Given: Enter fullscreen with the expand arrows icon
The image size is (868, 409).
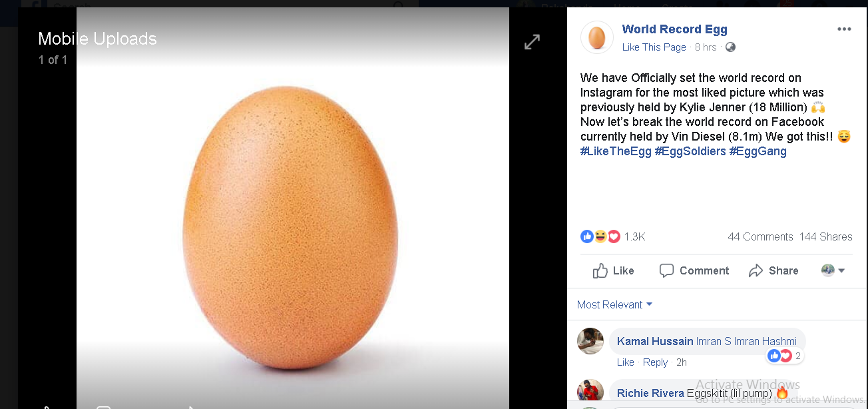Looking at the screenshot, I should [532, 42].
